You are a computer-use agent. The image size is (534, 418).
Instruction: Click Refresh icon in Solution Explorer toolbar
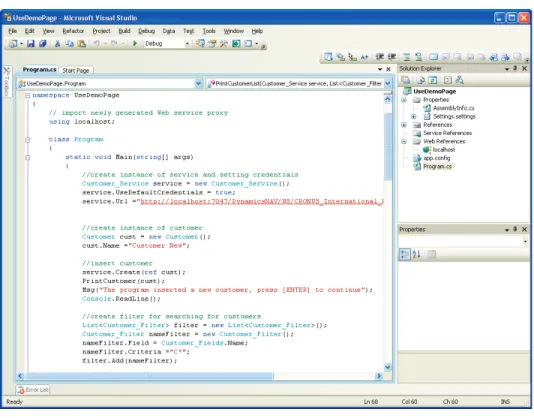click(x=433, y=80)
